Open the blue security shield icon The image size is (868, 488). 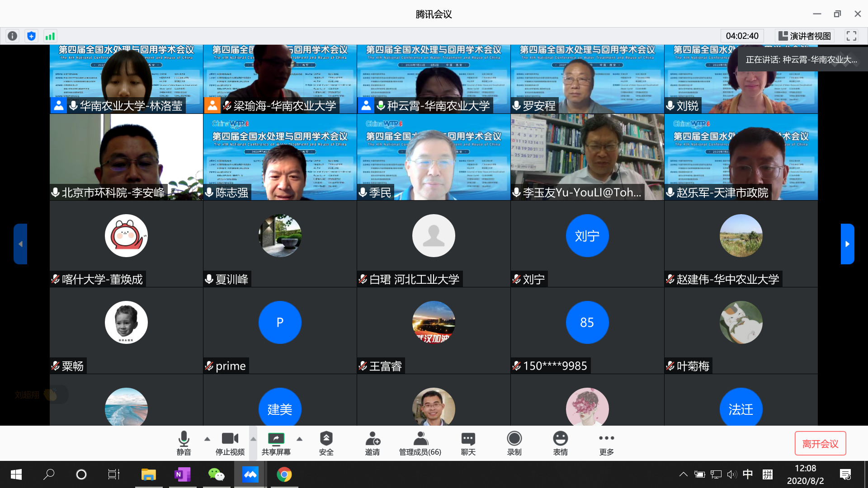pos(31,36)
